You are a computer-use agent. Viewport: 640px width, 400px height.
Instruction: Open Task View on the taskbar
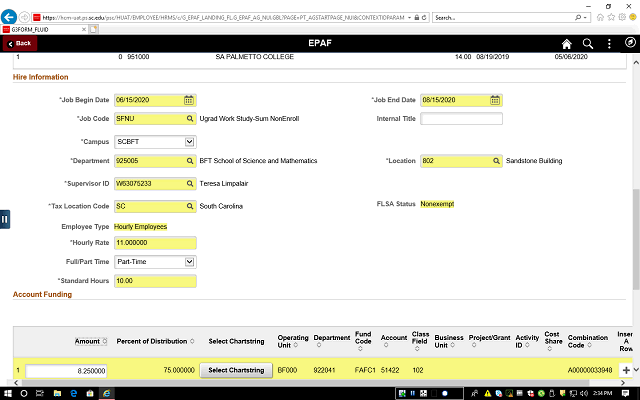[x=40, y=393]
